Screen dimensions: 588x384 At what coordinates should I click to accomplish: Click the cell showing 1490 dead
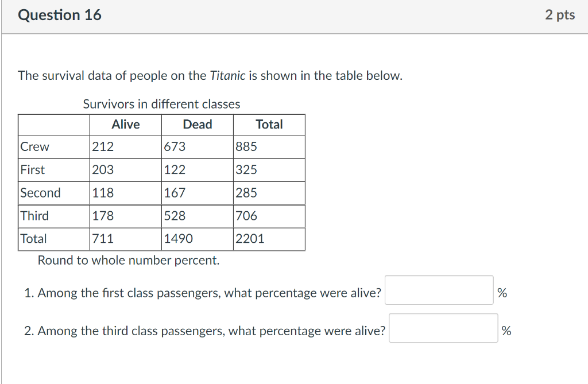point(198,239)
